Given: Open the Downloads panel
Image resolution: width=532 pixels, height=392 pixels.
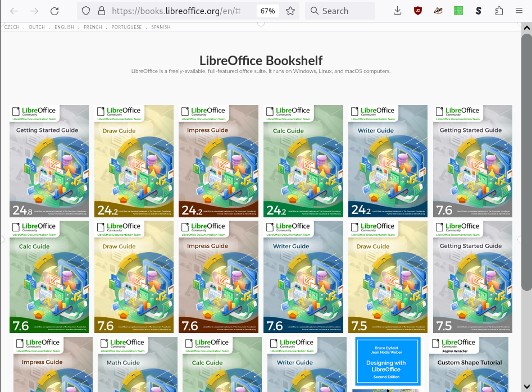Looking at the screenshot, I should [x=397, y=11].
